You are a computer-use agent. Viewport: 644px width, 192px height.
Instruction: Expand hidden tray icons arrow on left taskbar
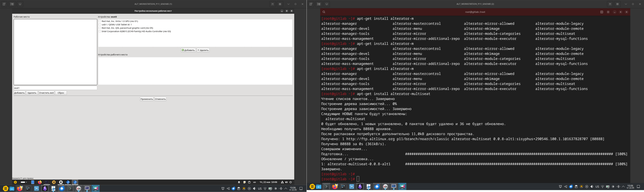pyautogui.click(x=286, y=188)
